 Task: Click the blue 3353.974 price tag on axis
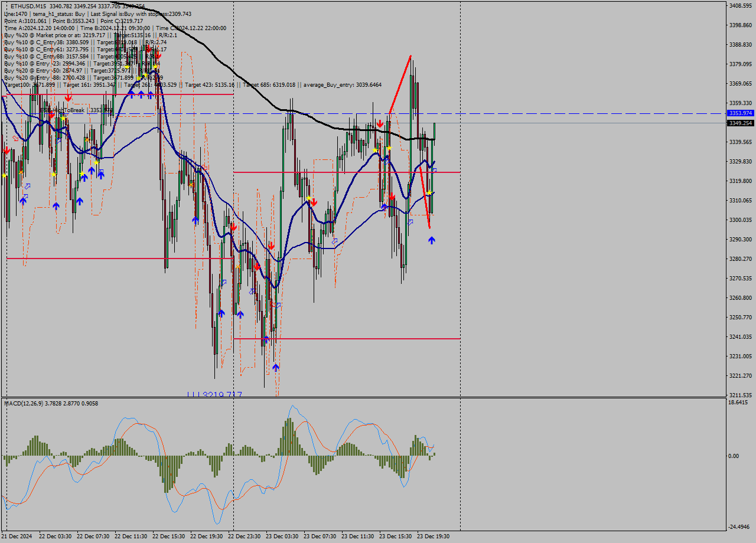[x=740, y=113]
